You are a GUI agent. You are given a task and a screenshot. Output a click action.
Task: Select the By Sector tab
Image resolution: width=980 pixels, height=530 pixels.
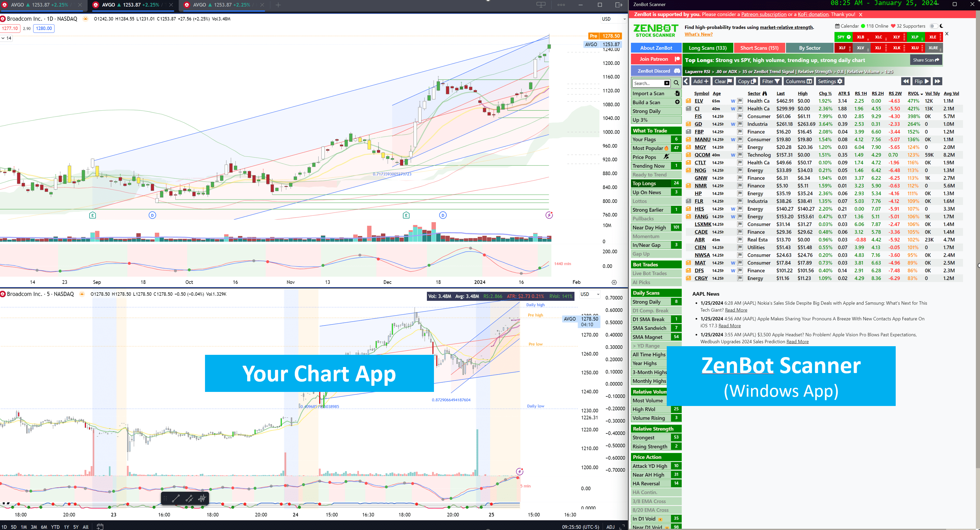[x=809, y=48]
